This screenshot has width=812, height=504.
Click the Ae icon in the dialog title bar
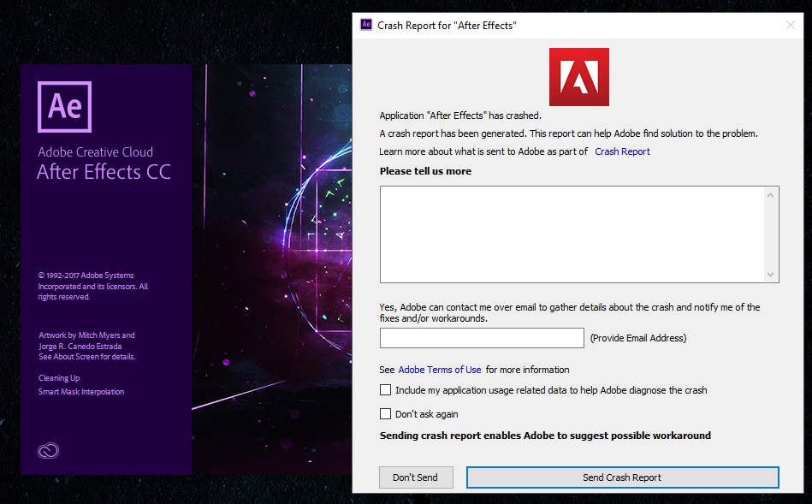point(366,24)
